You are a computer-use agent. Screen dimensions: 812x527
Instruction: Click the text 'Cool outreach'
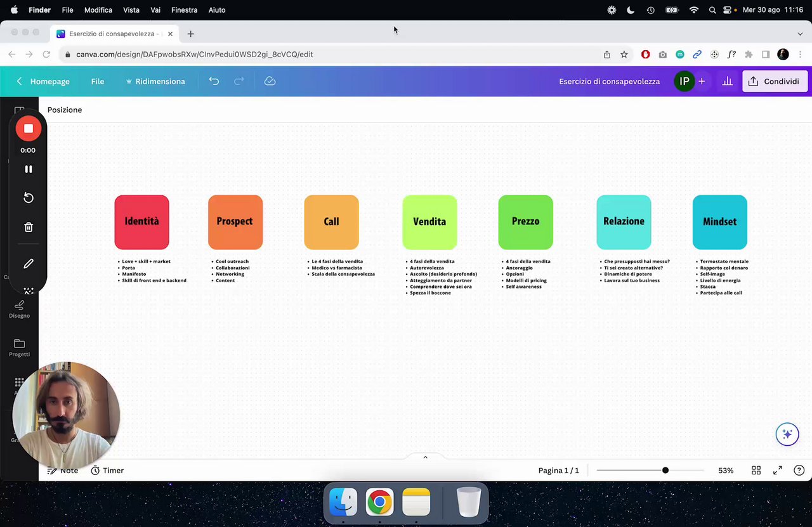pyautogui.click(x=232, y=261)
